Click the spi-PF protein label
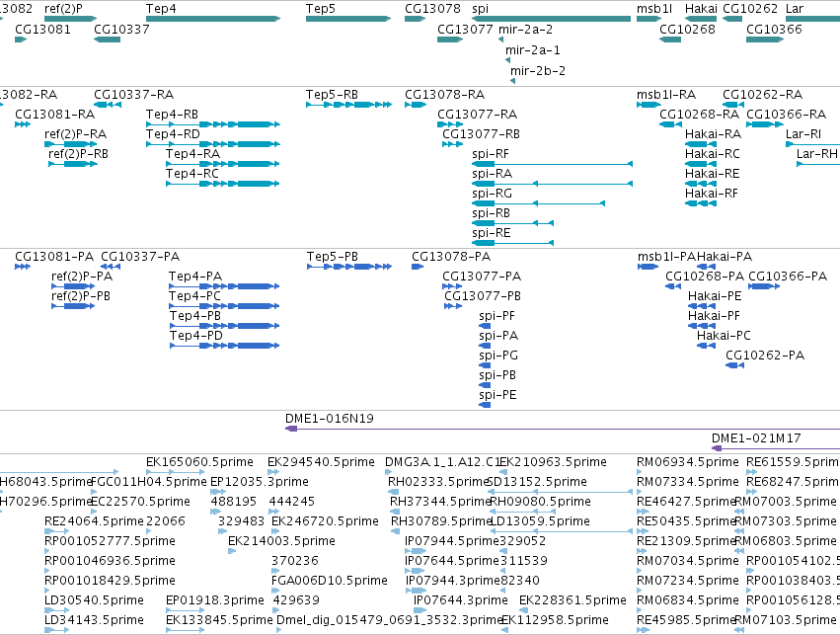The image size is (840, 635). [496, 316]
